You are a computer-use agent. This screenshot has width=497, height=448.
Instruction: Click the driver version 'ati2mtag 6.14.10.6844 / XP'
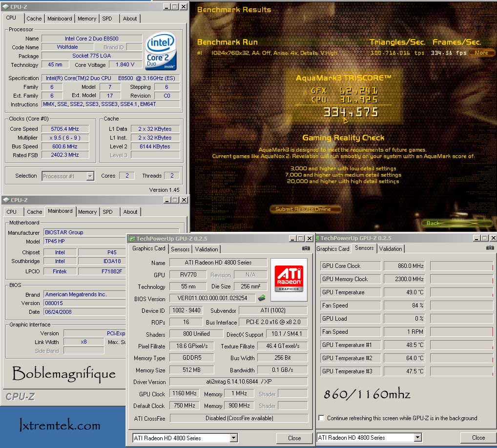[x=239, y=382]
